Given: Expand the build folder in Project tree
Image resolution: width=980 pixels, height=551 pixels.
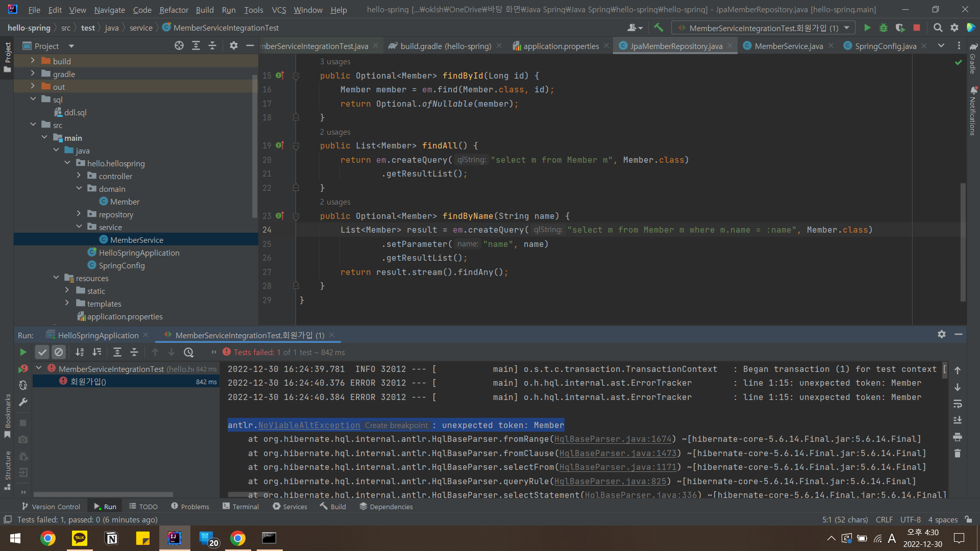Looking at the screenshot, I should click(33, 61).
